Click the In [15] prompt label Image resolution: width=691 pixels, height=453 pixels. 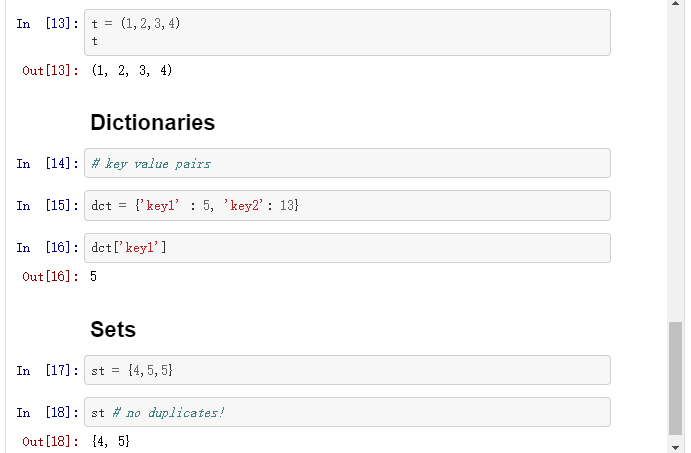(x=46, y=205)
